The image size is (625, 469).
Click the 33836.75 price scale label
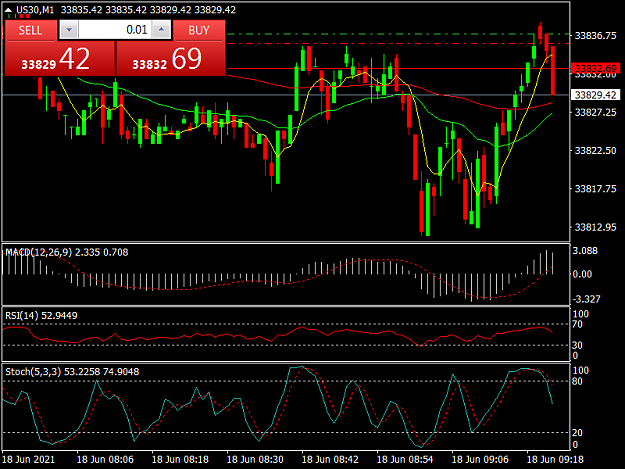point(596,36)
